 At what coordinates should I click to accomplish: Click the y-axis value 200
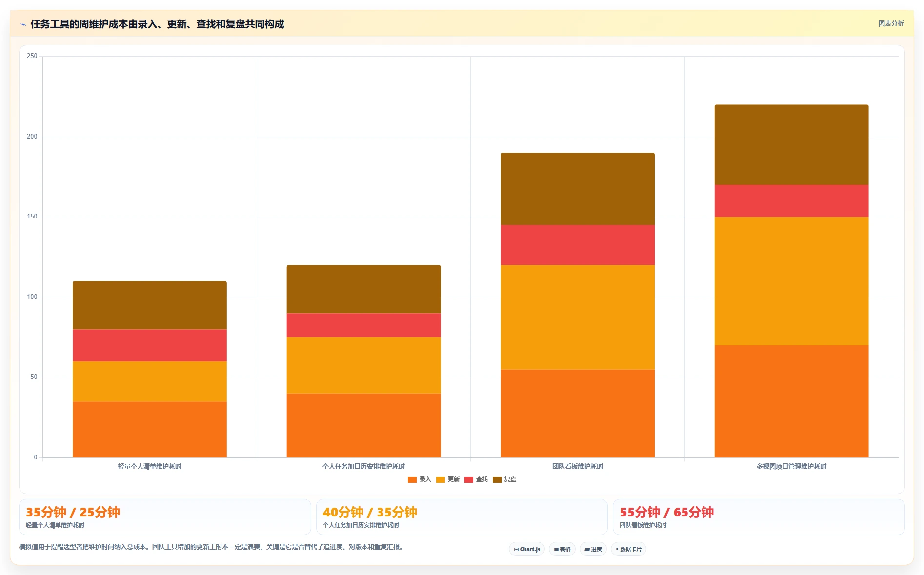(32, 137)
